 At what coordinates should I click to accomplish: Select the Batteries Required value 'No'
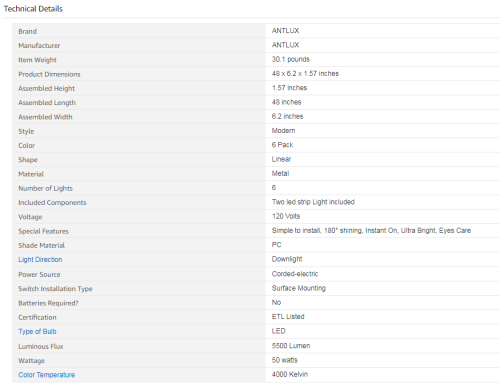click(x=276, y=302)
